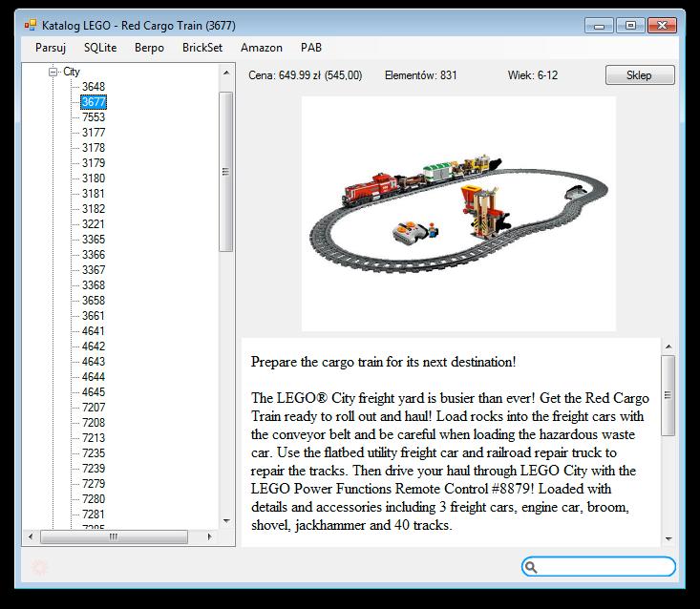Click the Elementów: 831 label
The width and height of the screenshot is (700, 609).
[x=421, y=75]
